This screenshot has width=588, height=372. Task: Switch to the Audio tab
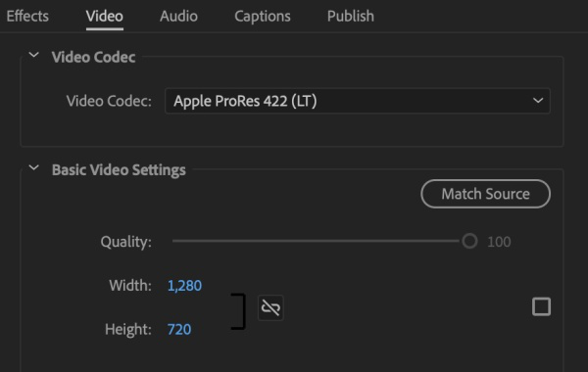(x=178, y=16)
